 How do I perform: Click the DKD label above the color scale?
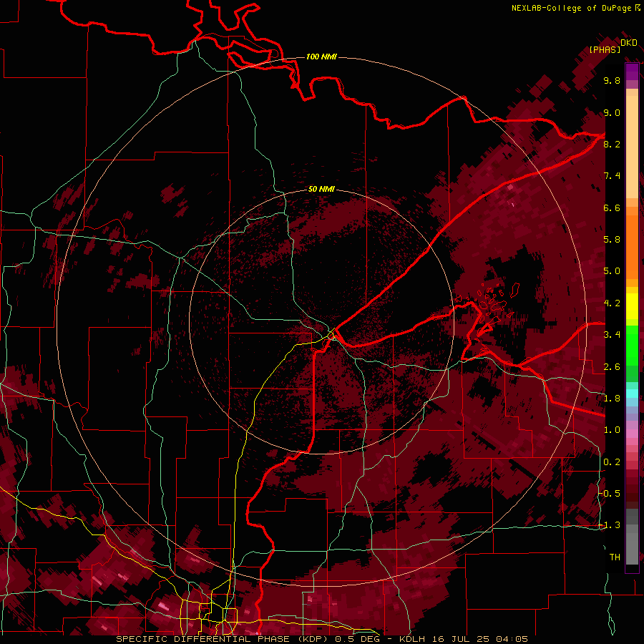[x=629, y=43]
